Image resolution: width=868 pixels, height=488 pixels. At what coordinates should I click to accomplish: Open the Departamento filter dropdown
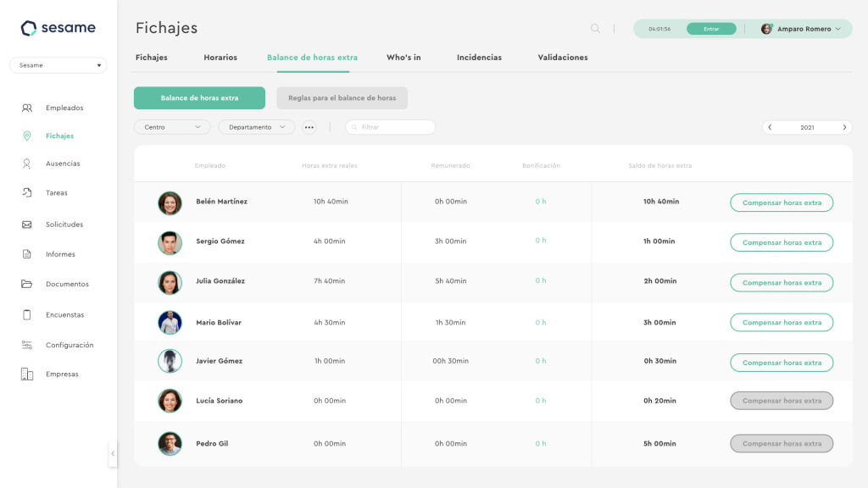pyautogui.click(x=257, y=127)
